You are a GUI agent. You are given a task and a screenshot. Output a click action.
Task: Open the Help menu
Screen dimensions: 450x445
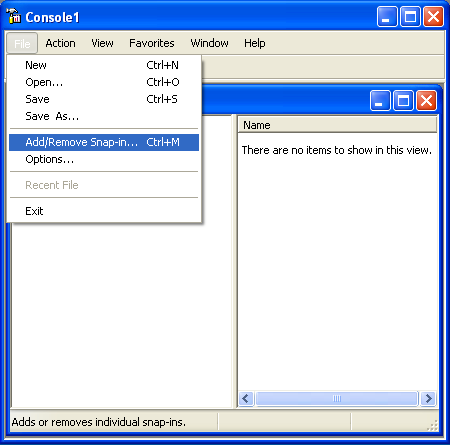(x=255, y=43)
